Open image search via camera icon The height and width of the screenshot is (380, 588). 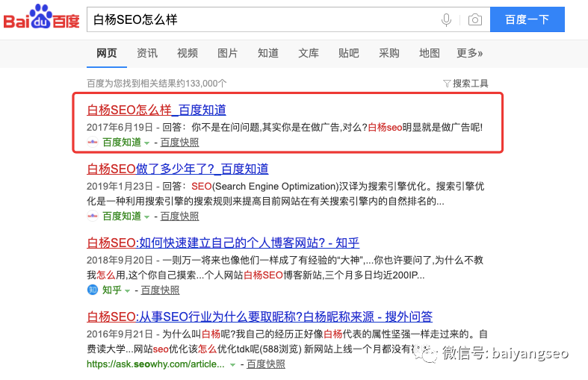(475, 19)
